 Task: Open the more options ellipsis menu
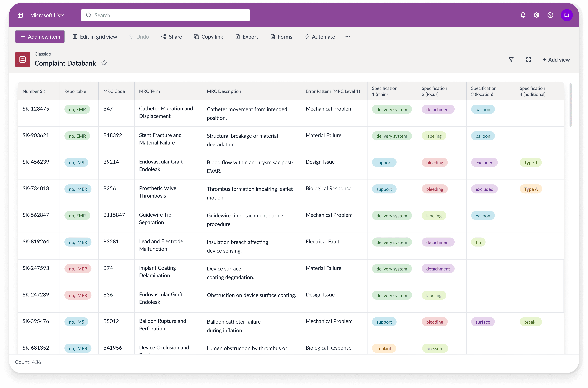(x=348, y=37)
